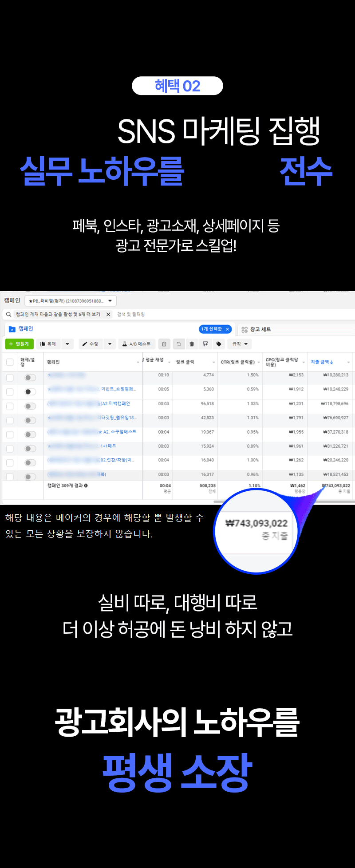Click the 혜택 02 pill badge
This screenshot has width=355, height=868.
(x=177, y=86)
